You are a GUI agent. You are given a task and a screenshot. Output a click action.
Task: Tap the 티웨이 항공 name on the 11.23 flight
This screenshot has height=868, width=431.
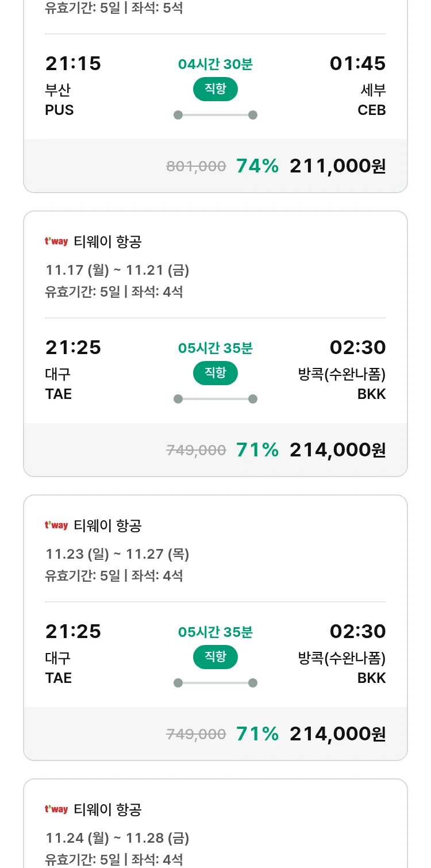pos(107,525)
